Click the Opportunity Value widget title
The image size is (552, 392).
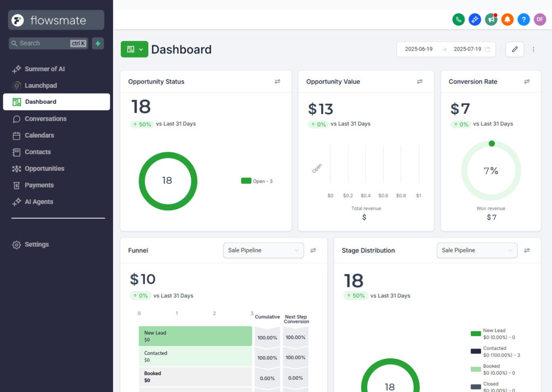(x=333, y=81)
